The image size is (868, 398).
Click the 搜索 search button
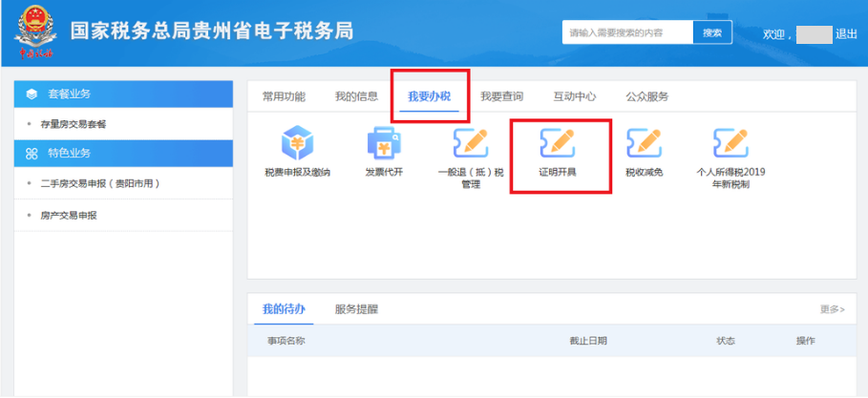tap(712, 32)
